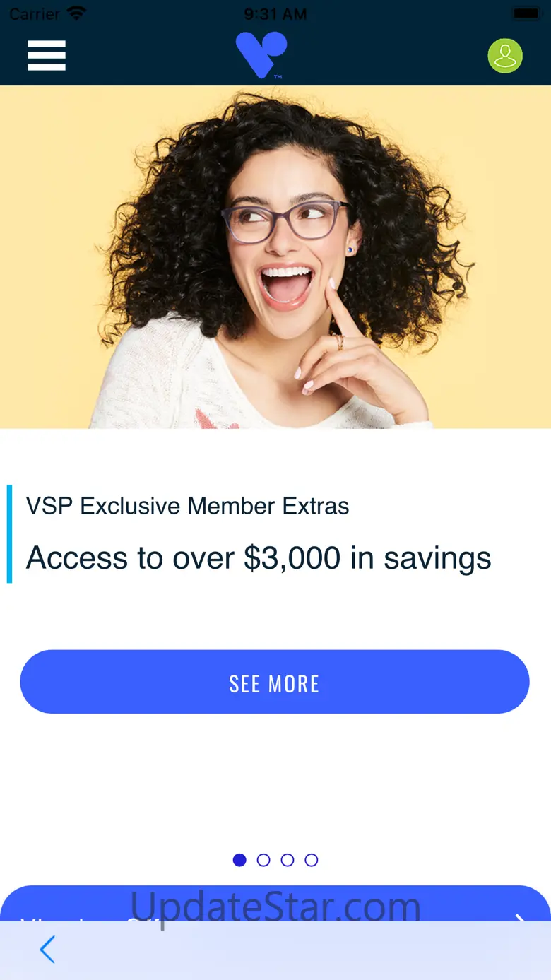The image size is (551, 980).
Task: Select the second carousel page dot
Action: [263, 860]
